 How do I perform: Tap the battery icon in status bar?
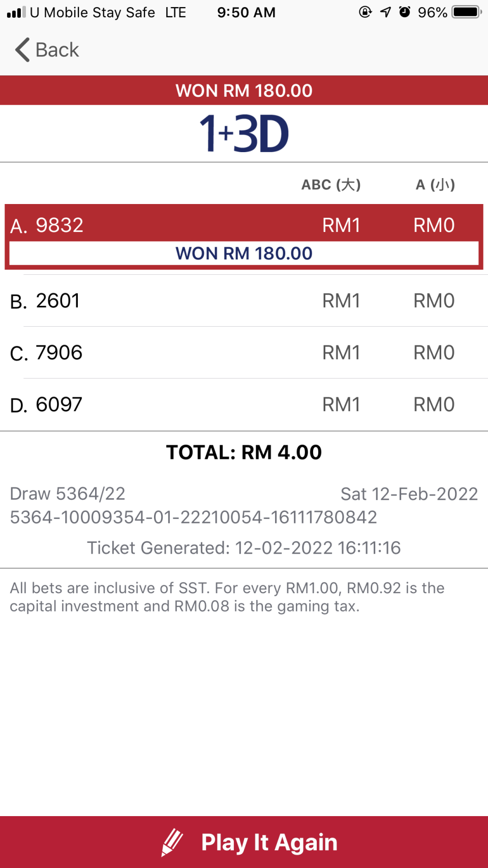click(x=467, y=12)
